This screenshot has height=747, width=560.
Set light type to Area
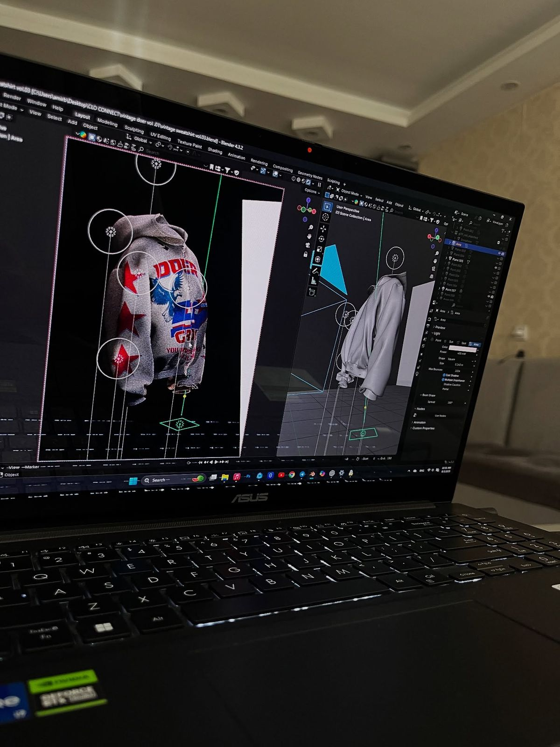(475, 344)
